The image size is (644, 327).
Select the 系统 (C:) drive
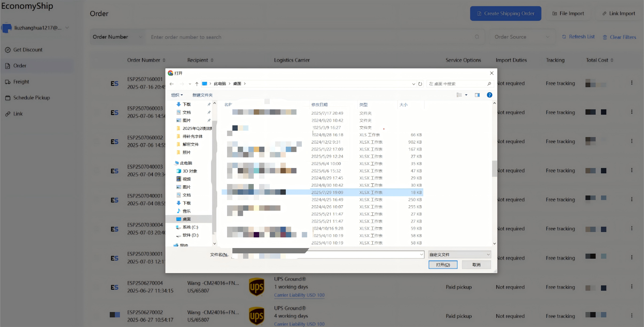coord(190,227)
